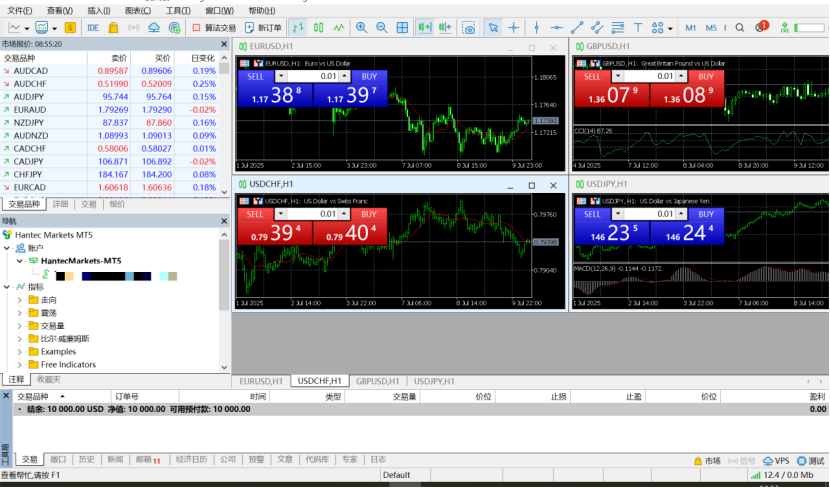Draw a vertical line tool
The width and height of the screenshot is (830, 488).
click(x=536, y=28)
